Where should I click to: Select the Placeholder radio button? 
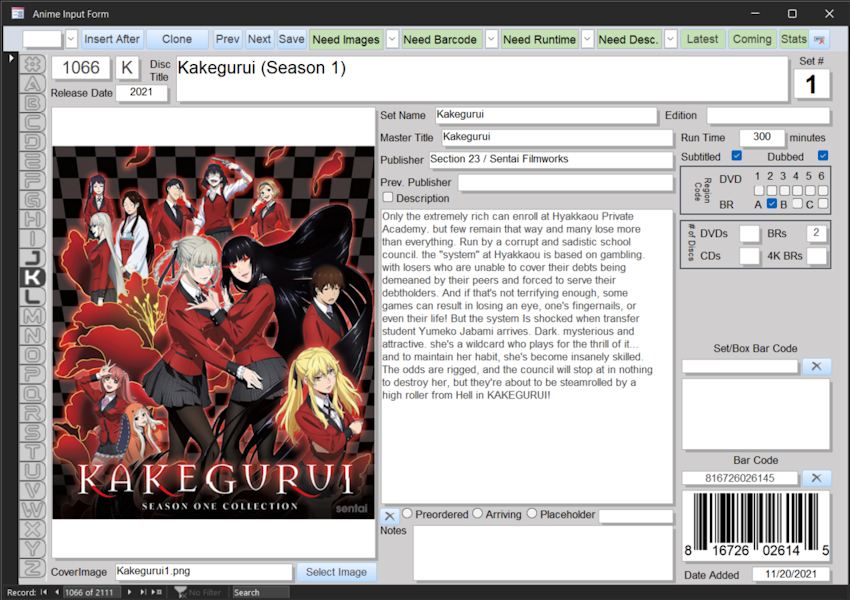(532, 513)
